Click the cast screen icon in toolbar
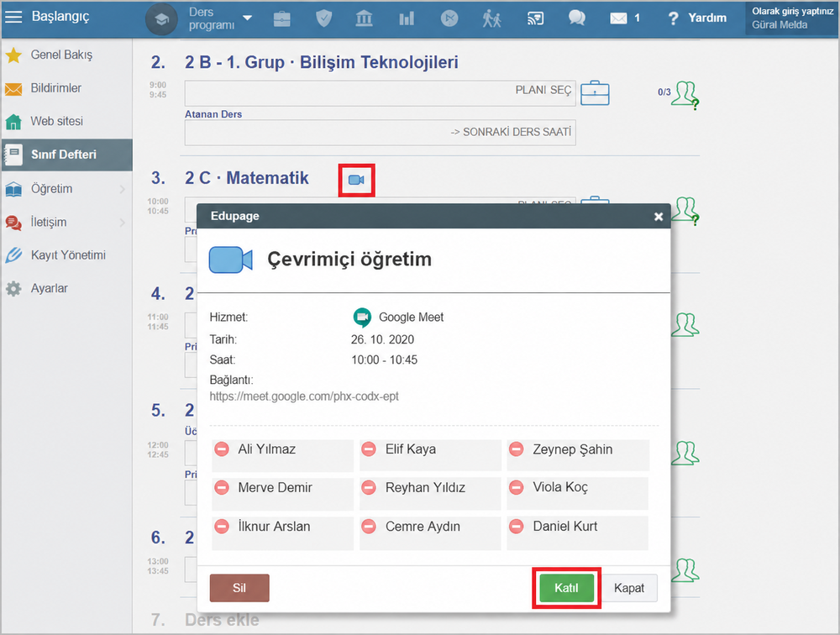This screenshot has width=840, height=635. (x=535, y=18)
